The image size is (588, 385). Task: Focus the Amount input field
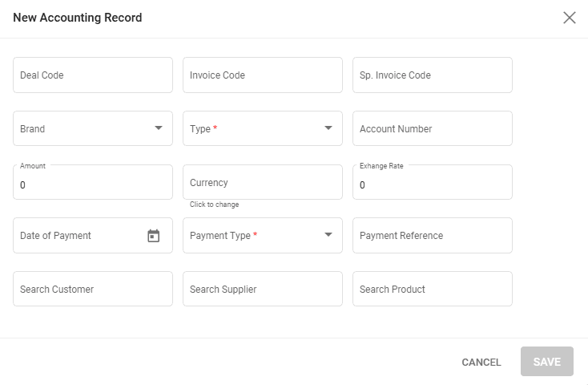pos(93,184)
